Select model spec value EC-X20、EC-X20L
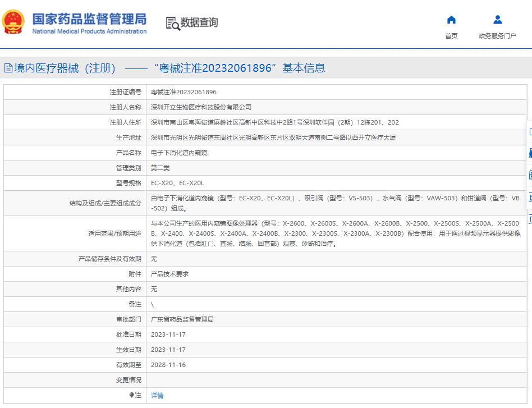532x408 pixels. 177,183
